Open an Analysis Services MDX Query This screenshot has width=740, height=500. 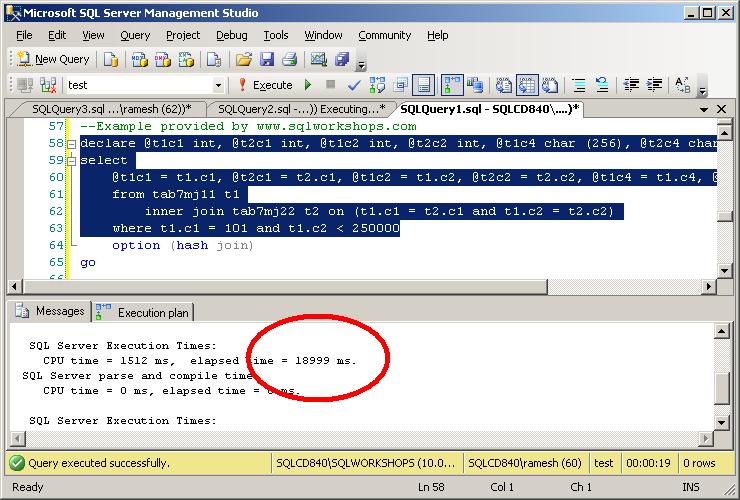[139, 59]
